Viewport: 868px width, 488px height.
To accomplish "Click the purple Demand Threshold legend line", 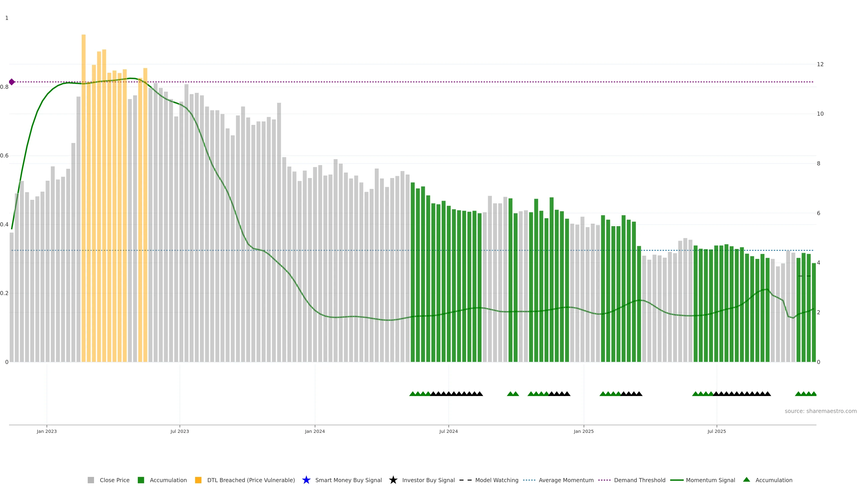I will pos(604,480).
